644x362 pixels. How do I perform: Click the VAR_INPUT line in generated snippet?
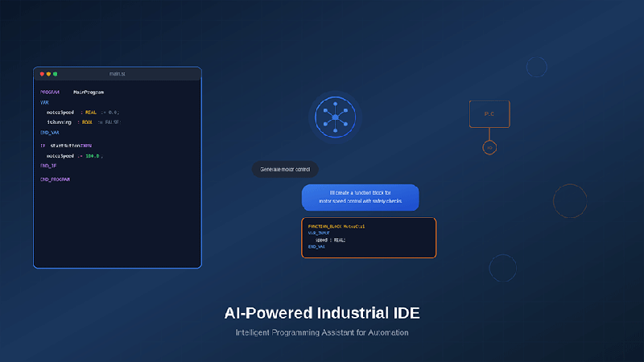(x=319, y=233)
